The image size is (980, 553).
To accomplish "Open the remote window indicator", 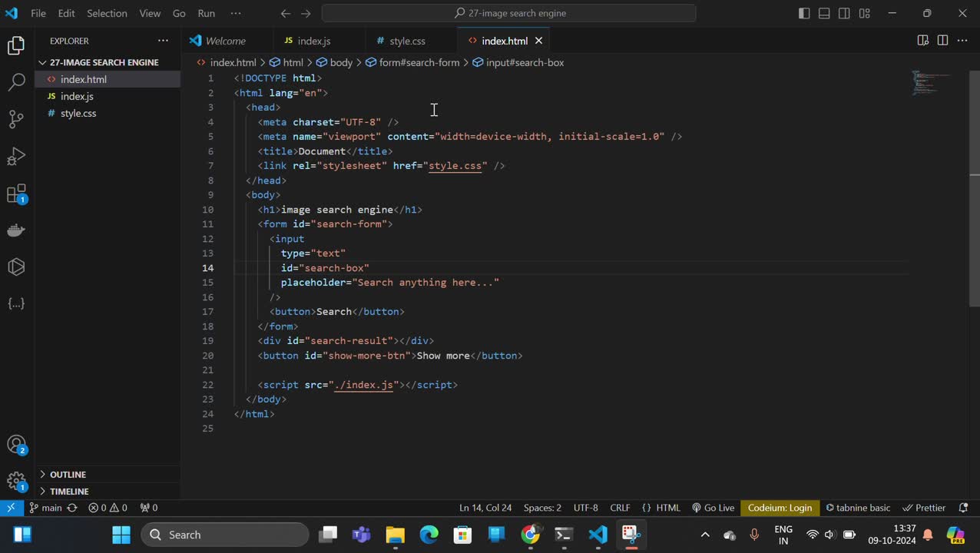I will point(11,508).
